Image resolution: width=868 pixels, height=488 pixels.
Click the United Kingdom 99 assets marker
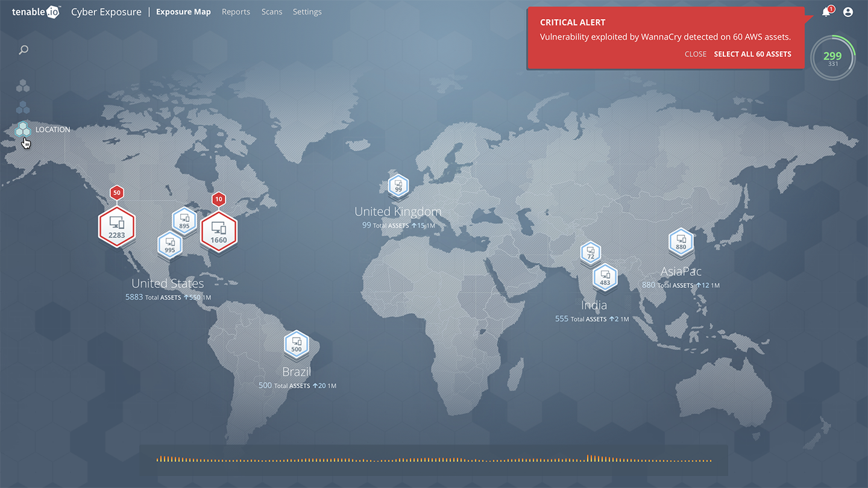click(x=398, y=186)
